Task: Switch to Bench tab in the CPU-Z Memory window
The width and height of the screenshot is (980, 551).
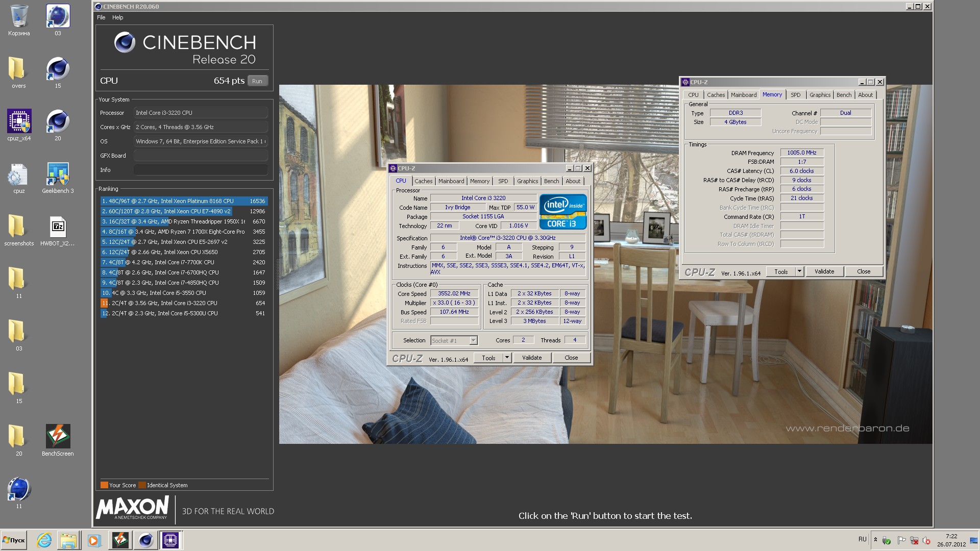Action: click(x=844, y=95)
